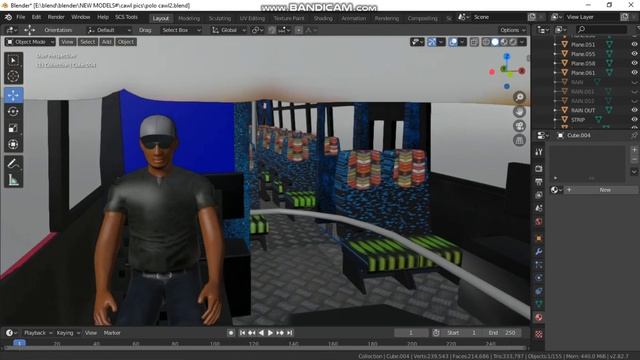Toggle visibility of RAIN OUT object
This screenshot has width=640, height=360.
click(634, 110)
